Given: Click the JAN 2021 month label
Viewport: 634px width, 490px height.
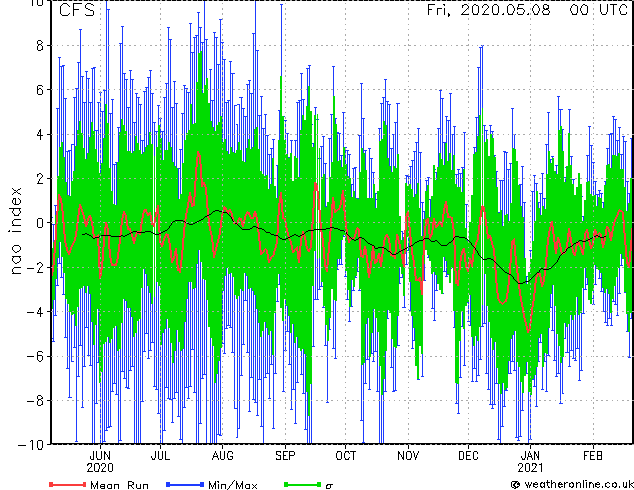Looking at the screenshot, I should pos(530,462).
